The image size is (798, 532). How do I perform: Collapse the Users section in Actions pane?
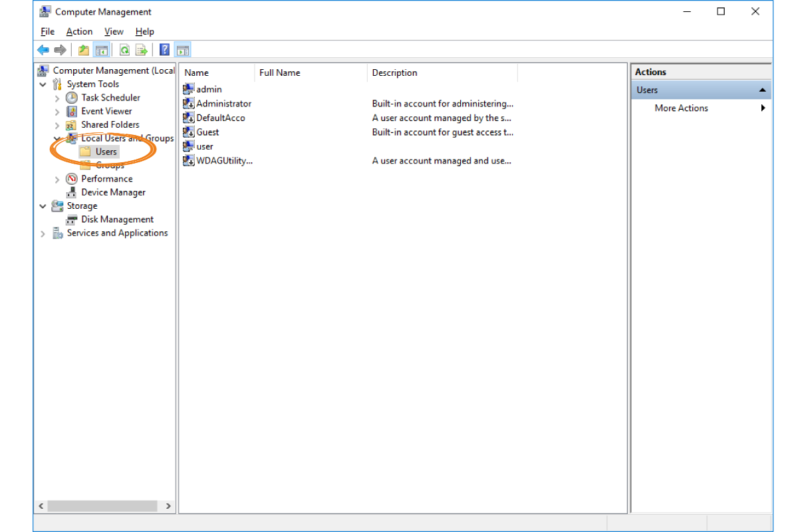pyautogui.click(x=762, y=90)
